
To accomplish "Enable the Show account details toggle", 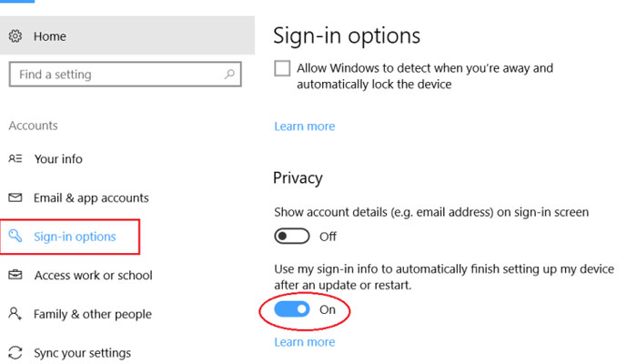I will coord(293,237).
